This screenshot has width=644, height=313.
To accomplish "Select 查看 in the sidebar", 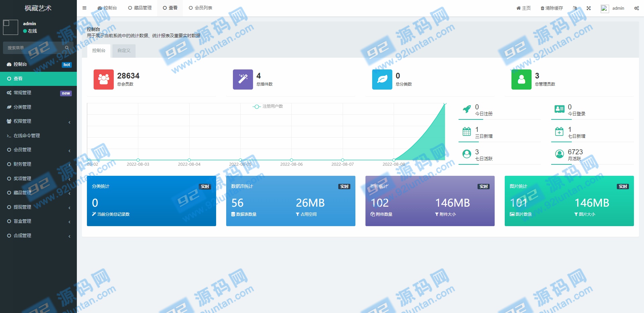I will [x=38, y=79].
